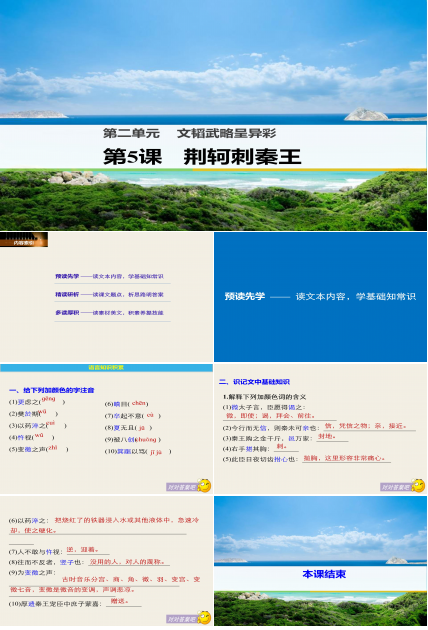Click the smiley beside 厚遗秦王 slide's answer button
This screenshot has height=630, width=428.
point(204,618)
